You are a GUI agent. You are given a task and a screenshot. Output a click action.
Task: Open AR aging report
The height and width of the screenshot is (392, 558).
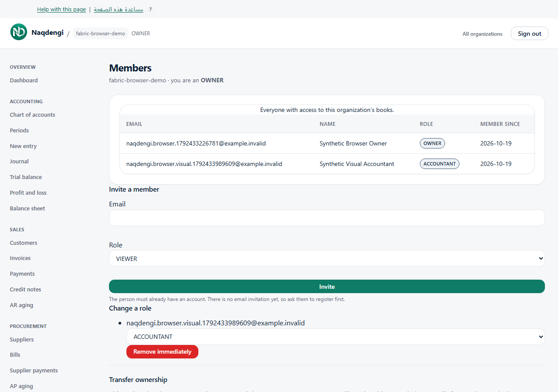tap(22, 305)
